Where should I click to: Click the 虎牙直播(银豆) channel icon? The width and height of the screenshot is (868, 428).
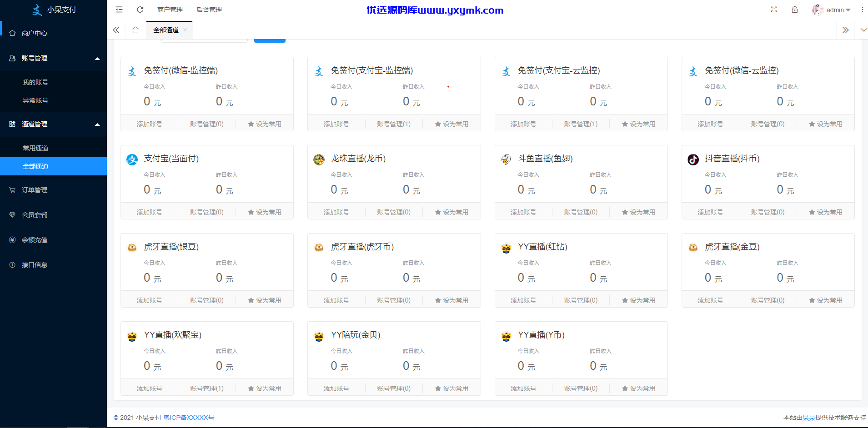pos(132,248)
